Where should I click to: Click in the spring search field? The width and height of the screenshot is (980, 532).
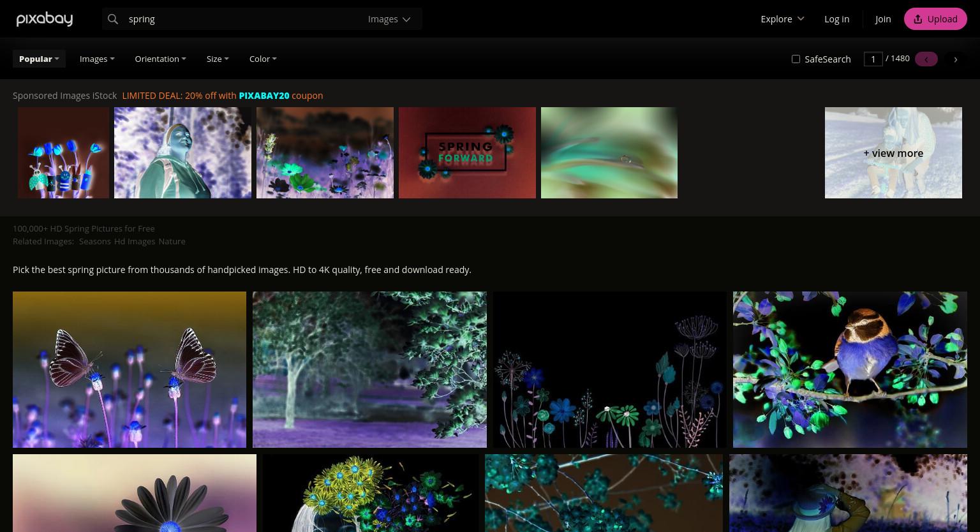pos(242,19)
